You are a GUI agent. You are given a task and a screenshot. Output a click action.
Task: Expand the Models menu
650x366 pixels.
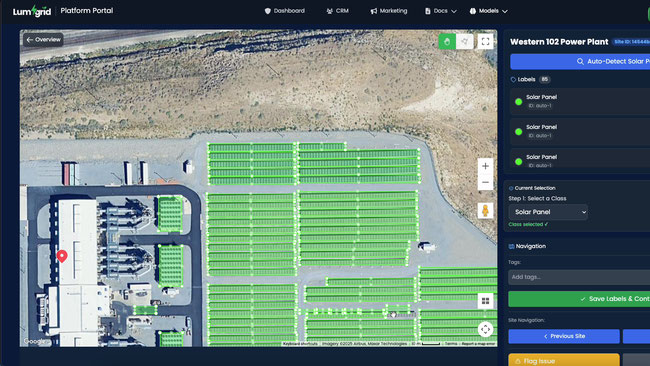click(x=489, y=11)
